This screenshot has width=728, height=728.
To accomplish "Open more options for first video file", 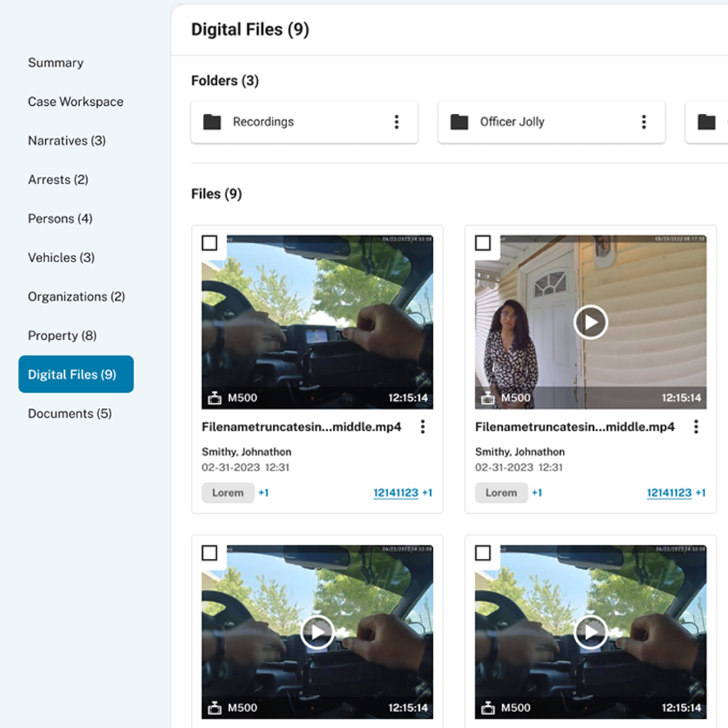I will (423, 427).
